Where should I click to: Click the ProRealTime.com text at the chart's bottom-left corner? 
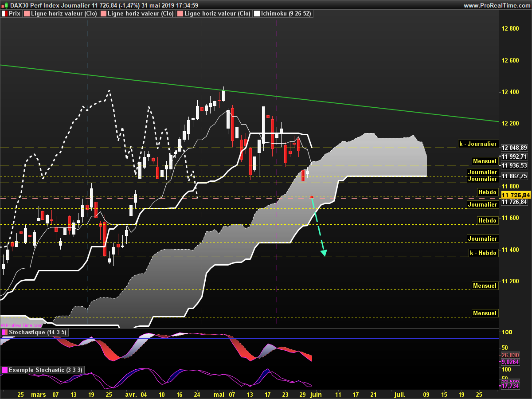point(23,325)
